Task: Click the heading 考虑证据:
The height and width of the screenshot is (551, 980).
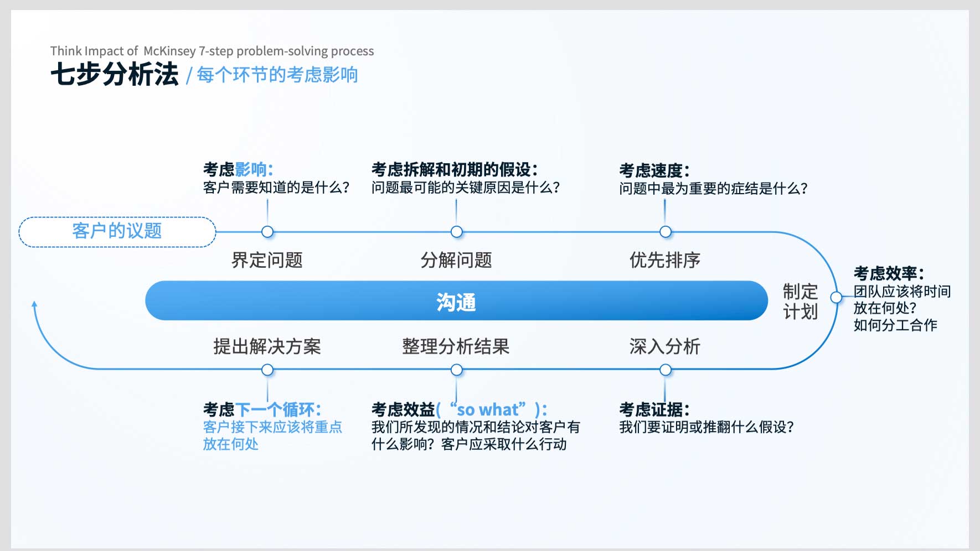Action: pos(654,409)
